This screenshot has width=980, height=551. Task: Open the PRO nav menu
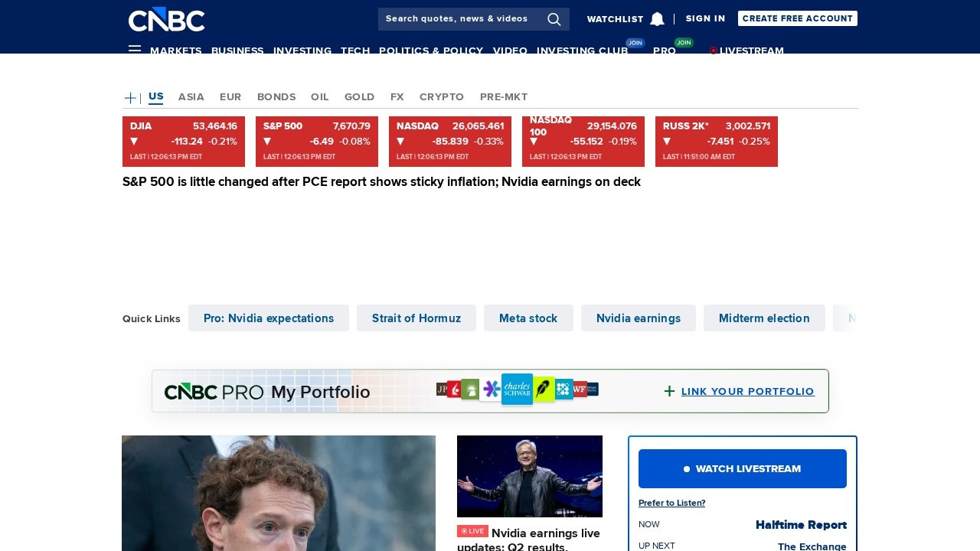[x=665, y=51]
